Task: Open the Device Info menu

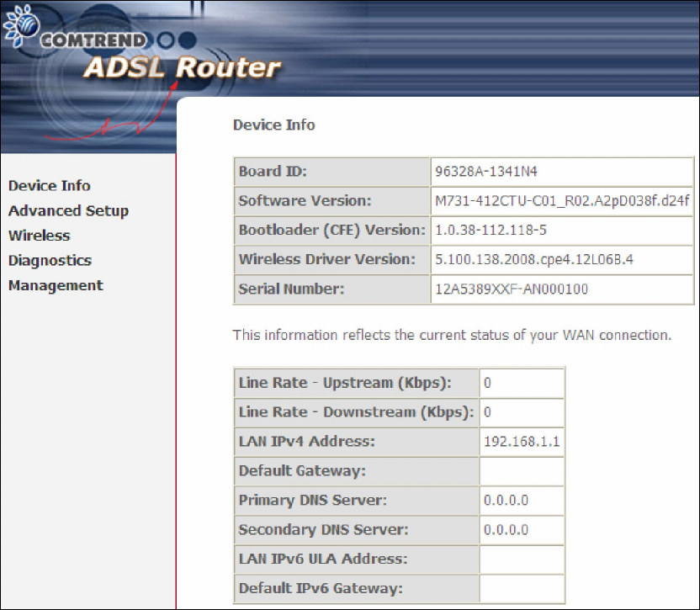Action: point(50,186)
